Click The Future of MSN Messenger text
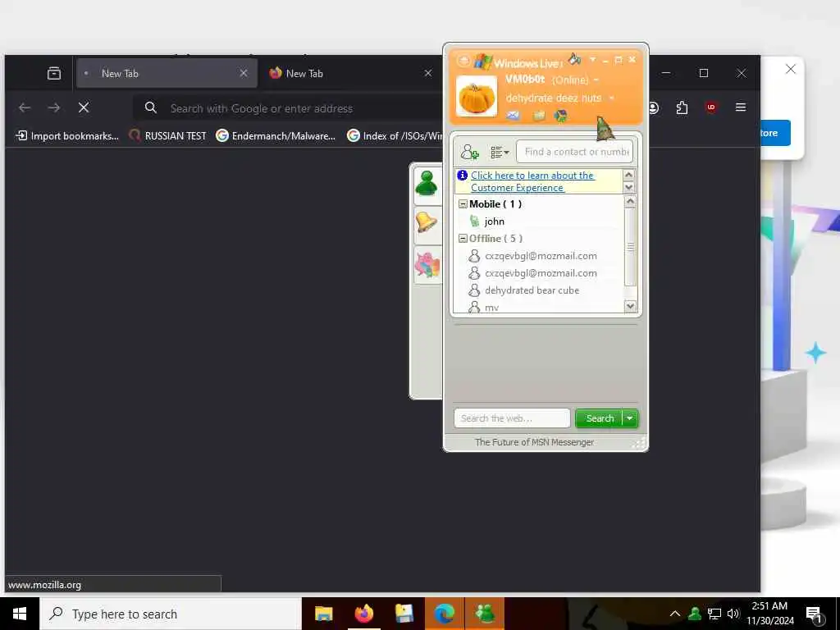840x630 pixels. (x=534, y=442)
